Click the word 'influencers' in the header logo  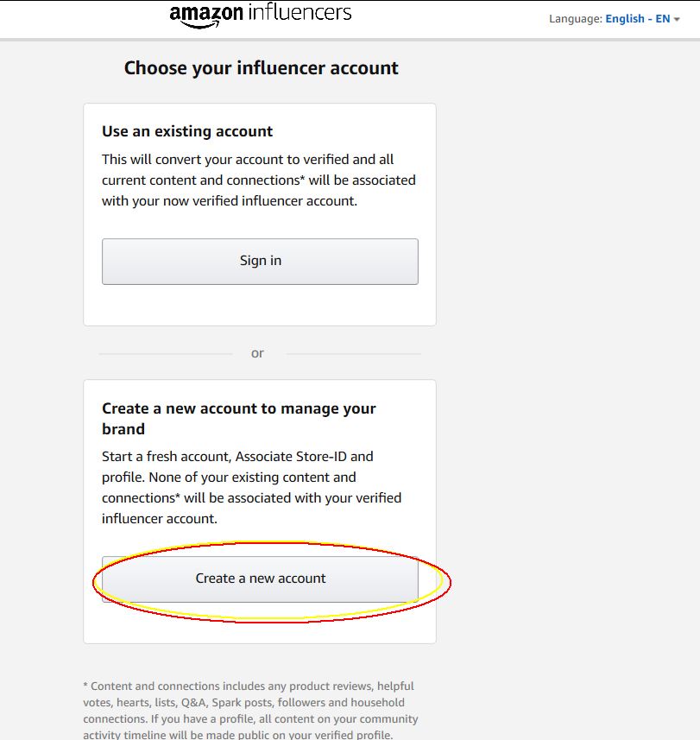point(300,13)
